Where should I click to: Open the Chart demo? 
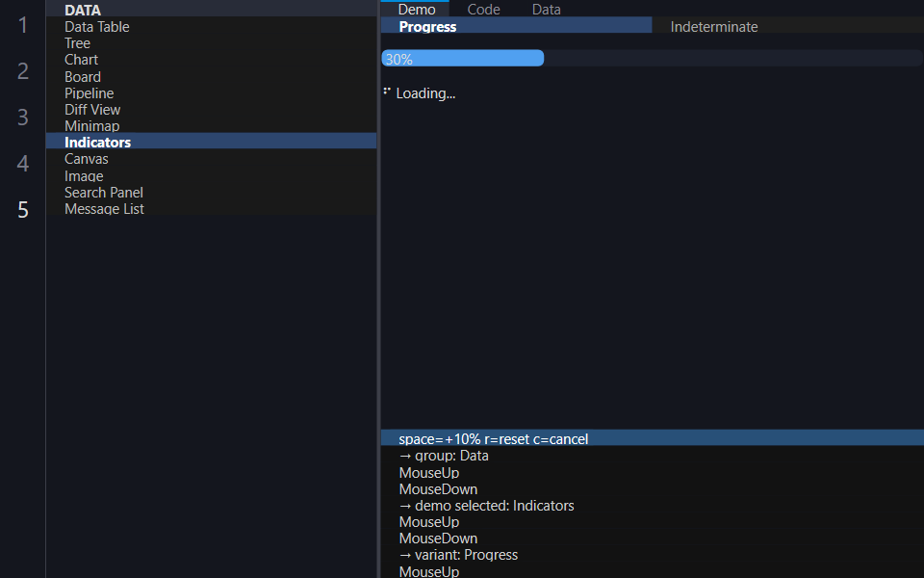[211, 60]
